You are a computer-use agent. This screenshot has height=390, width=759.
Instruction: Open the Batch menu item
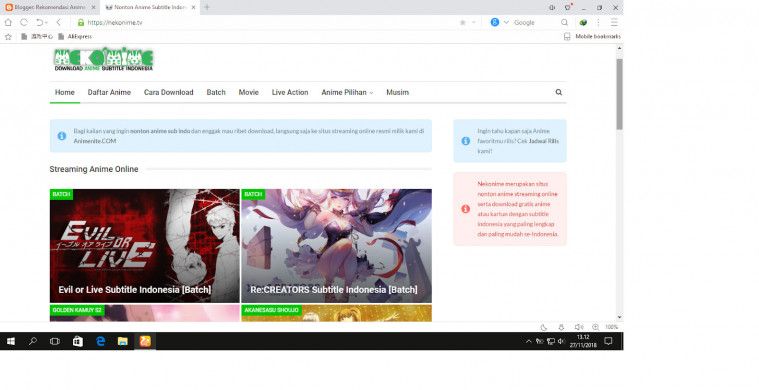pyautogui.click(x=216, y=92)
